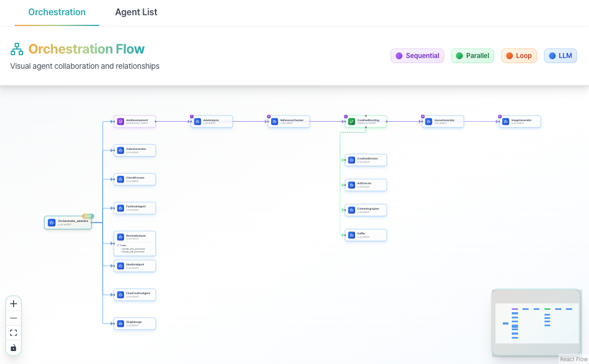
Task: Click the parallel branch icon on CreativeDirecting node
Action: (x=351, y=121)
